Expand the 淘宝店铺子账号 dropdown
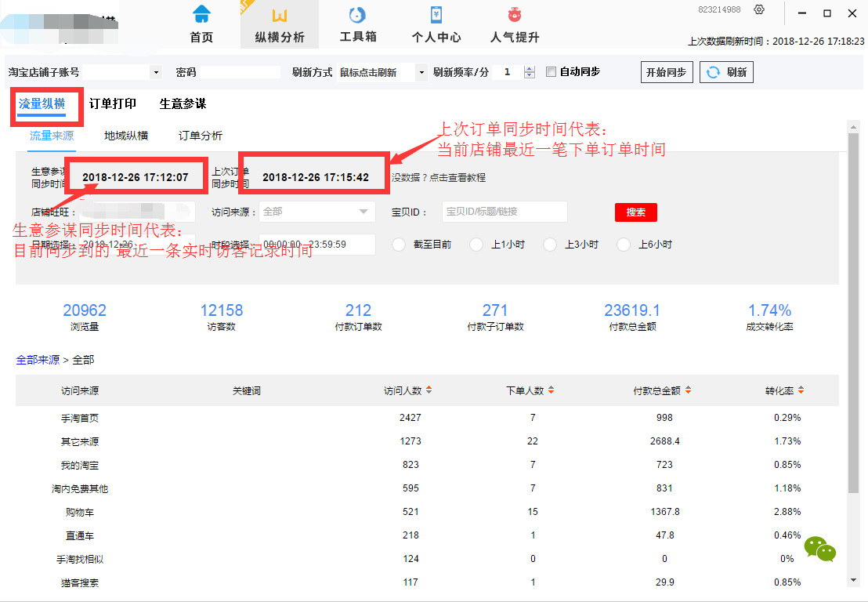 coord(155,72)
